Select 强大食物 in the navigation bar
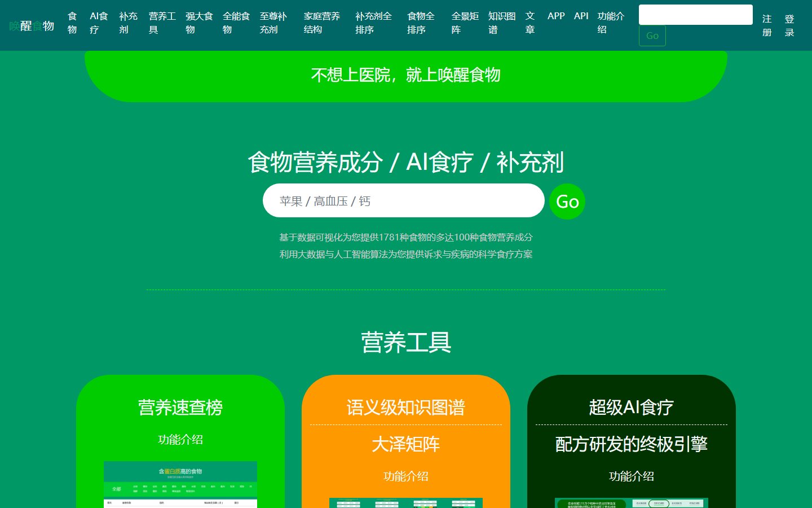 pyautogui.click(x=199, y=23)
